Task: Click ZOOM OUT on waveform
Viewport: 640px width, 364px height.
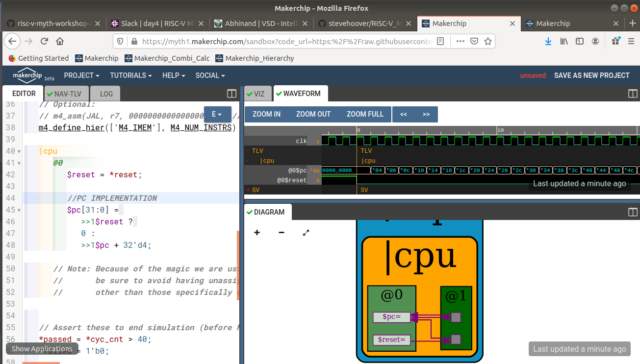Action: tap(313, 114)
